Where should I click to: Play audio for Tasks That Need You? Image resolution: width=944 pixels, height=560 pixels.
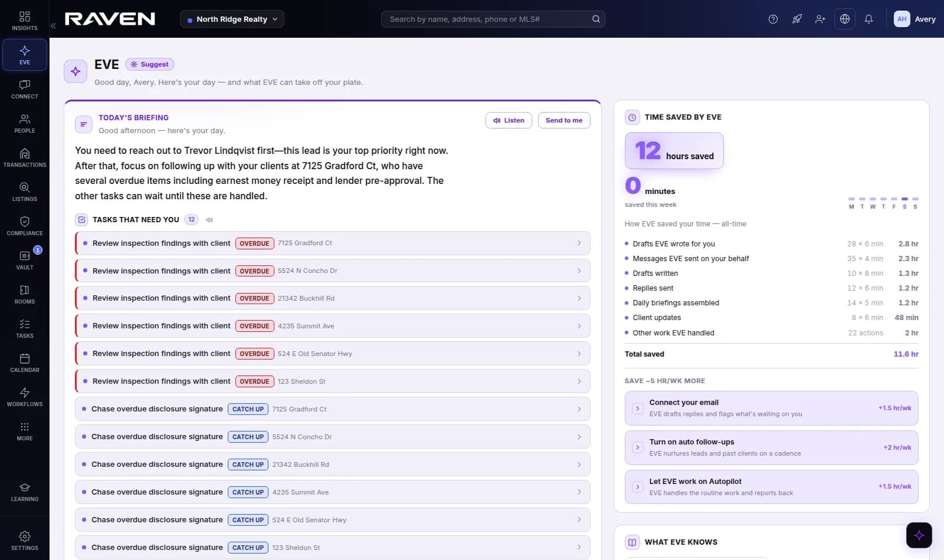click(x=209, y=220)
